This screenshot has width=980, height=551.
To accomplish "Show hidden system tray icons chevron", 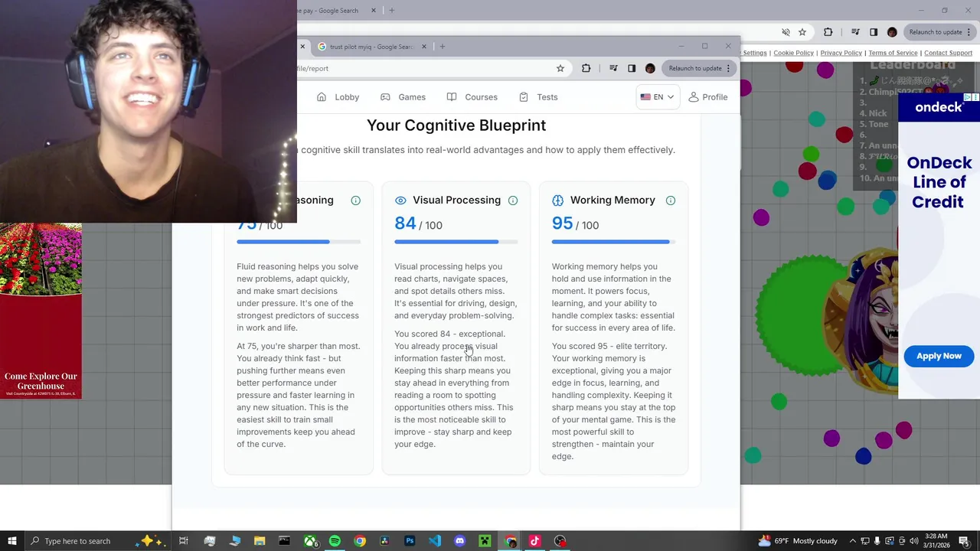I will (852, 541).
